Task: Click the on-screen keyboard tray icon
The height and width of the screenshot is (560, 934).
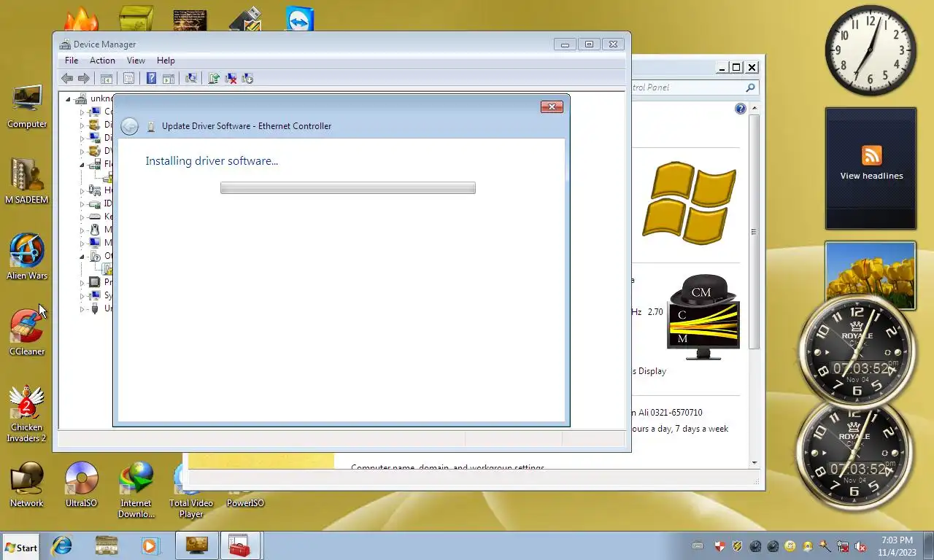Action: pos(698,546)
